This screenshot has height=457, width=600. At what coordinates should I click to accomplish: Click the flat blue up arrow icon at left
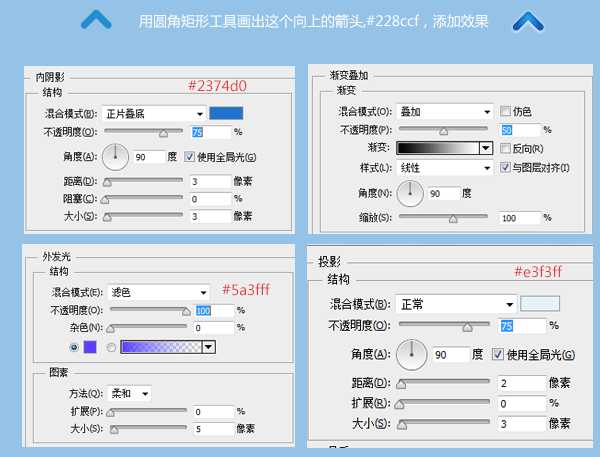(x=96, y=20)
